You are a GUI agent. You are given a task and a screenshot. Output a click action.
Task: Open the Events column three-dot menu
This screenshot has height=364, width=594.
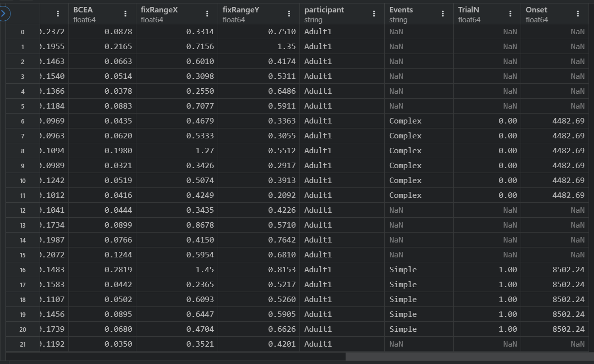pyautogui.click(x=443, y=14)
